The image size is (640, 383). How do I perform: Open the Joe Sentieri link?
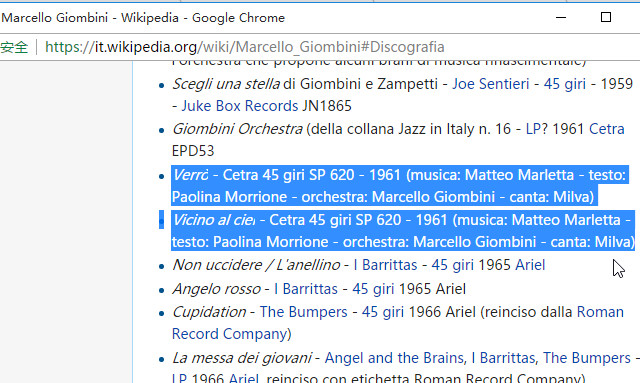click(x=490, y=84)
